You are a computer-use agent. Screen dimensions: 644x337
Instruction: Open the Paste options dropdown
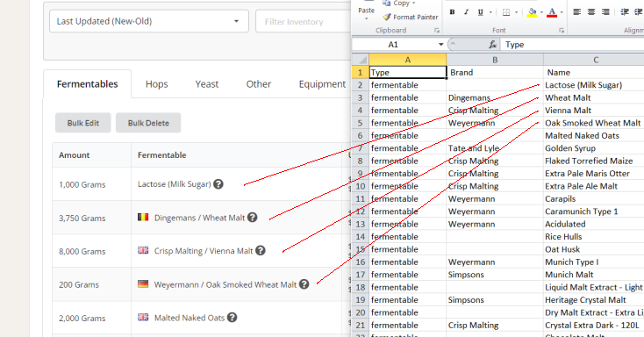366,18
